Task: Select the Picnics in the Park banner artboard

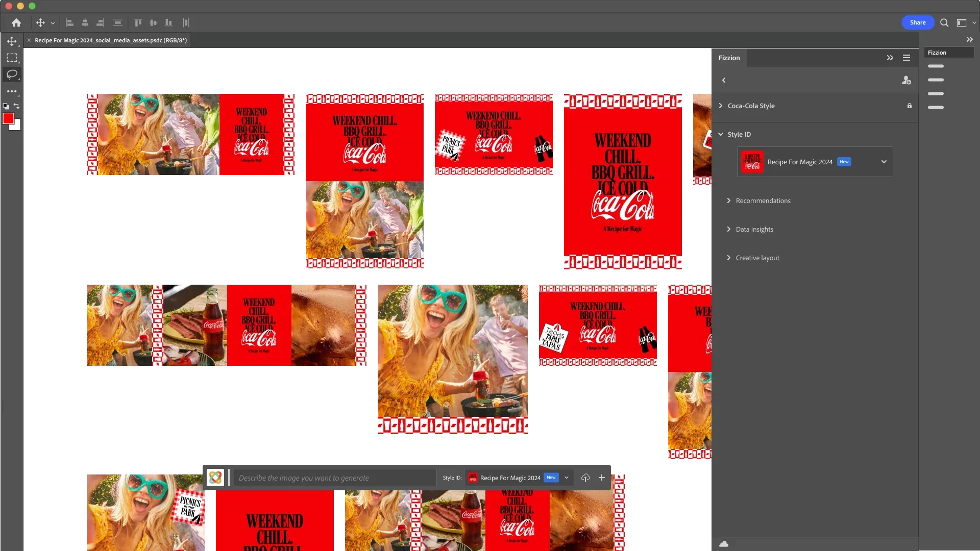Action: [494, 134]
